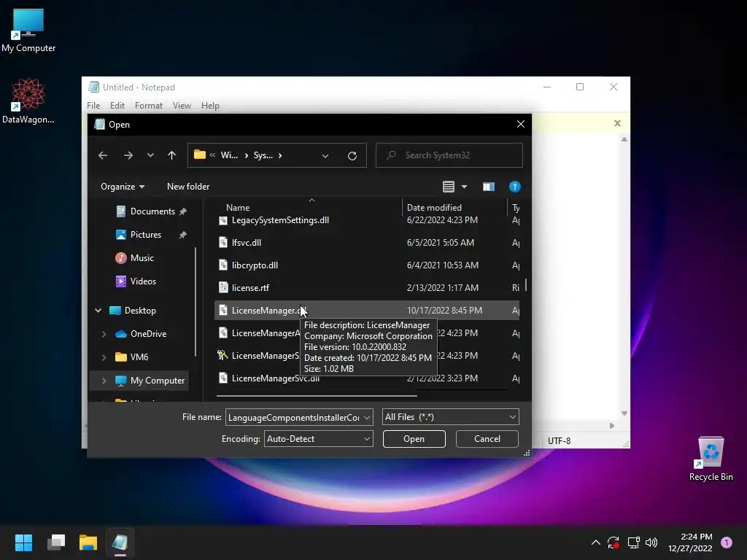Collapse the Desktop tree node

click(x=98, y=311)
